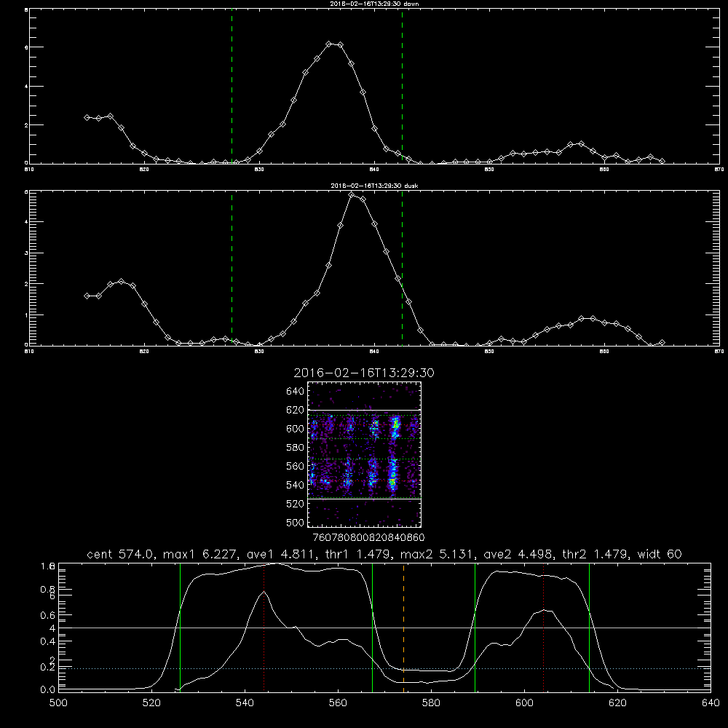
Task: Click the green vertical line near 589 in bottom plot
Action: pos(475,627)
